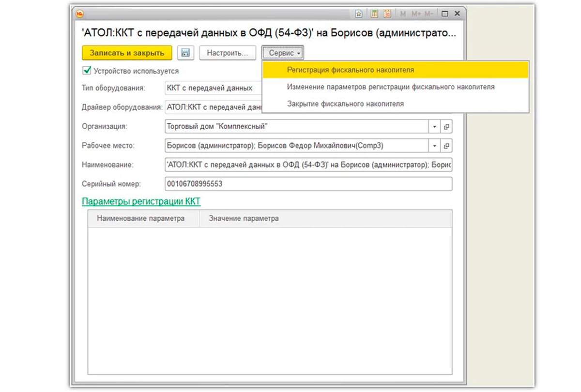Click the Тип оборудования field
The width and height of the screenshot is (581, 392).
tap(213, 88)
